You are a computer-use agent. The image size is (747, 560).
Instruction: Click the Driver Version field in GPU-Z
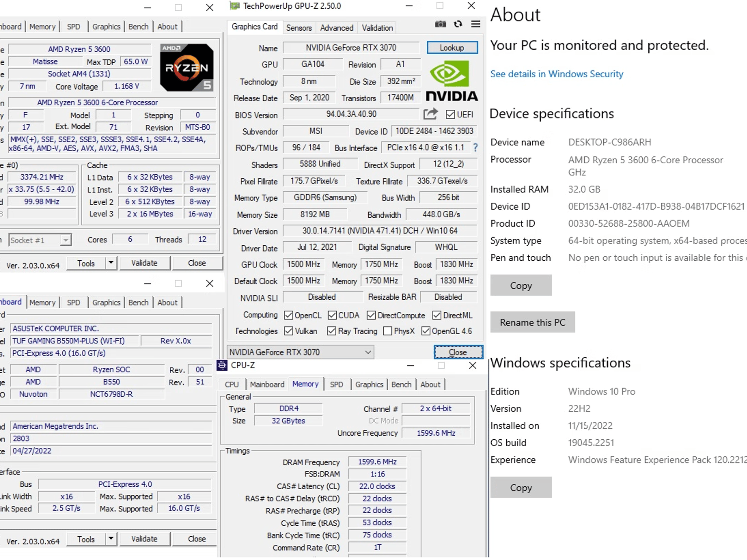[x=380, y=231]
